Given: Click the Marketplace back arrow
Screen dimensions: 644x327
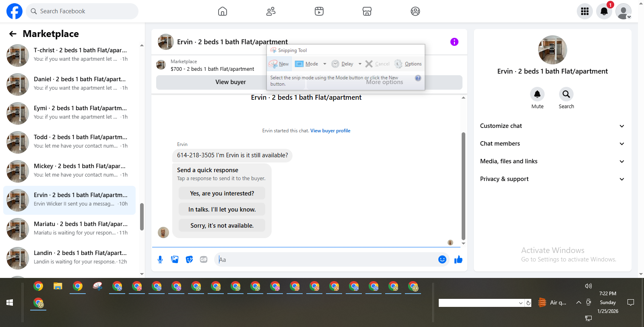Looking at the screenshot, I should 13,34.
